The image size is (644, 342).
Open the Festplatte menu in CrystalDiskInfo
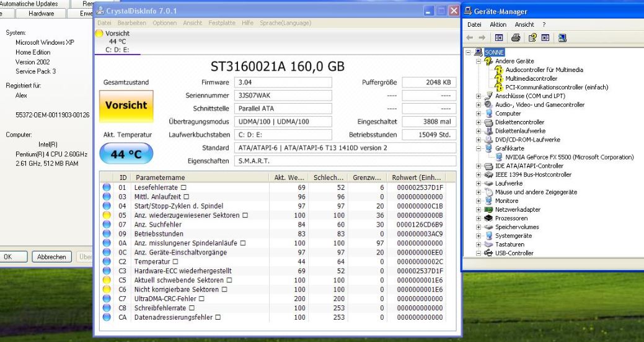[222, 23]
